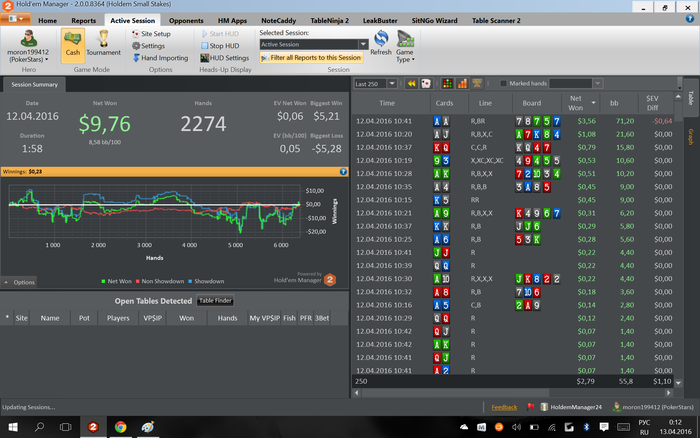700x438 pixels.
Task: Switch to the Home tab
Action: [47, 21]
